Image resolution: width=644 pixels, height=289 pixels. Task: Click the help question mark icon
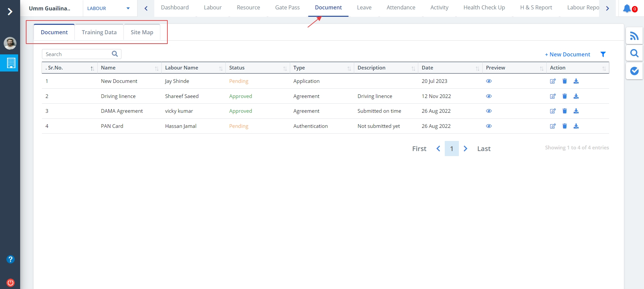10,259
